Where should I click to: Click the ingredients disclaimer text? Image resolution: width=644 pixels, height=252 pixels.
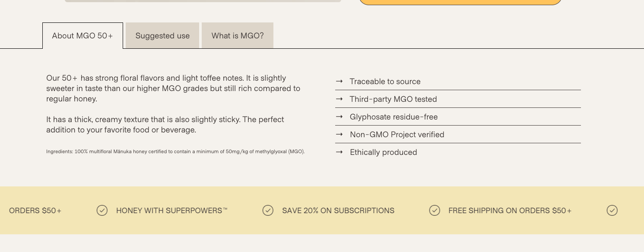[x=175, y=151]
